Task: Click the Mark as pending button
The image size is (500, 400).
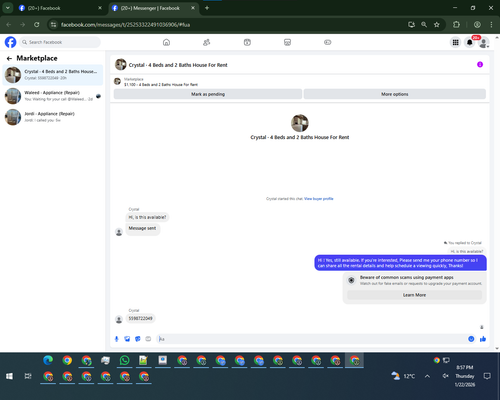Action: pos(208,94)
